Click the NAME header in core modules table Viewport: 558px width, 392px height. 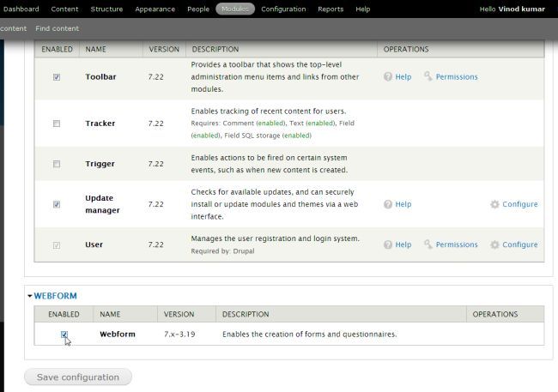pyautogui.click(x=95, y=49)
